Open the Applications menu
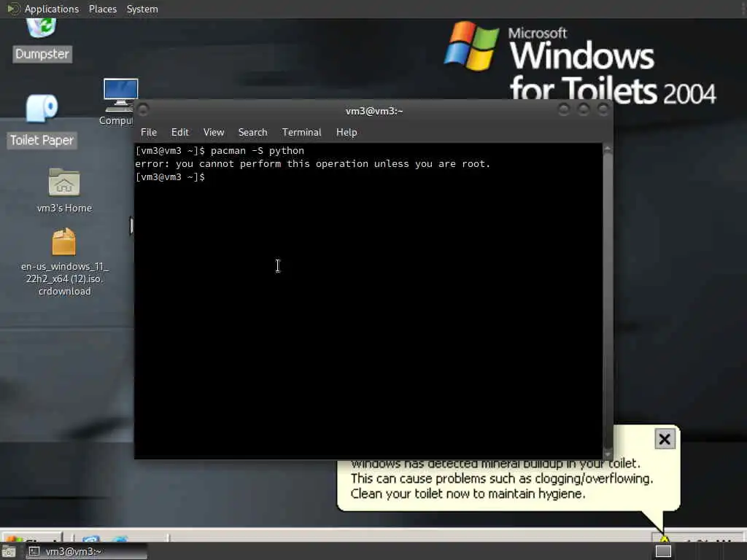The width and height of the screenshot is (747, 560). click(x=52, y=9)
